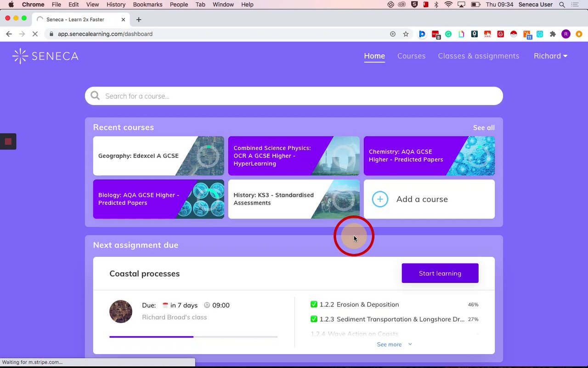
Task: Open the Richard account dropdown
Action: (x=550, y=56)
